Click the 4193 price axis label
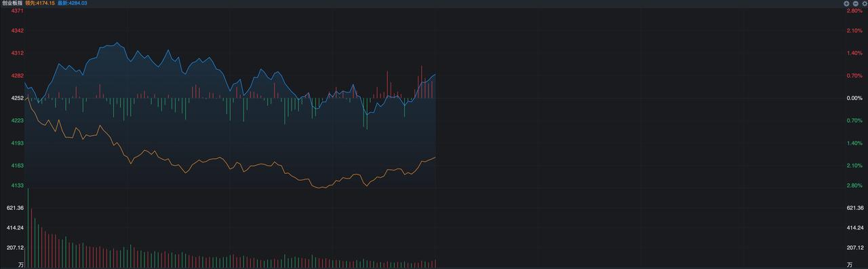Image resolution: width=868 pixels, height=269 pixels. tap(18, 143)
